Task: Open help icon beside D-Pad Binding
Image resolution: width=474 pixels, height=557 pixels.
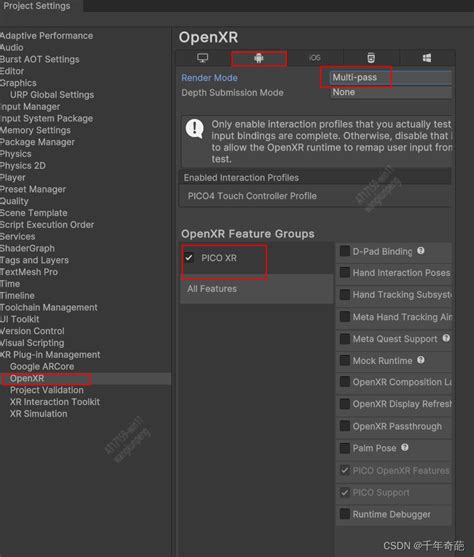Action: tap(421, 251)
